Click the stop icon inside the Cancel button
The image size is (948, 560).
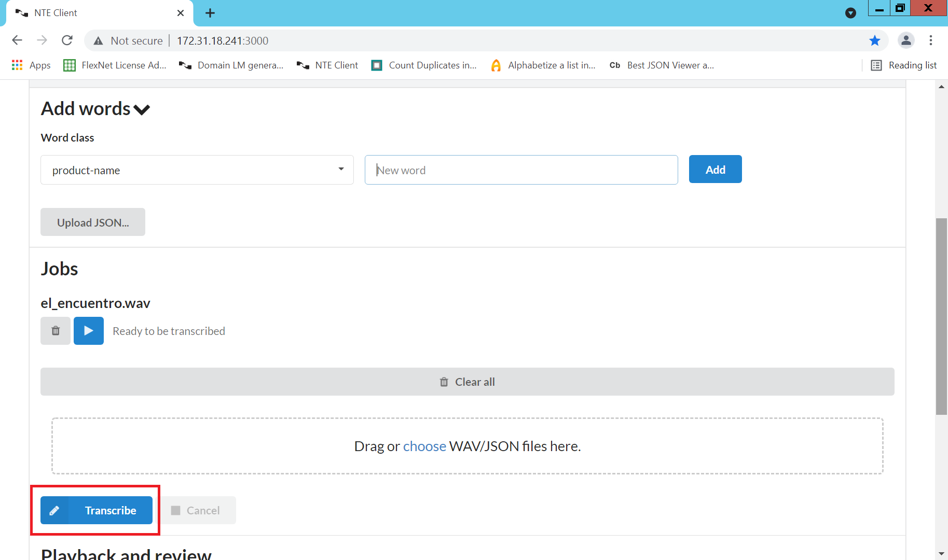click(x=175, y=510)
